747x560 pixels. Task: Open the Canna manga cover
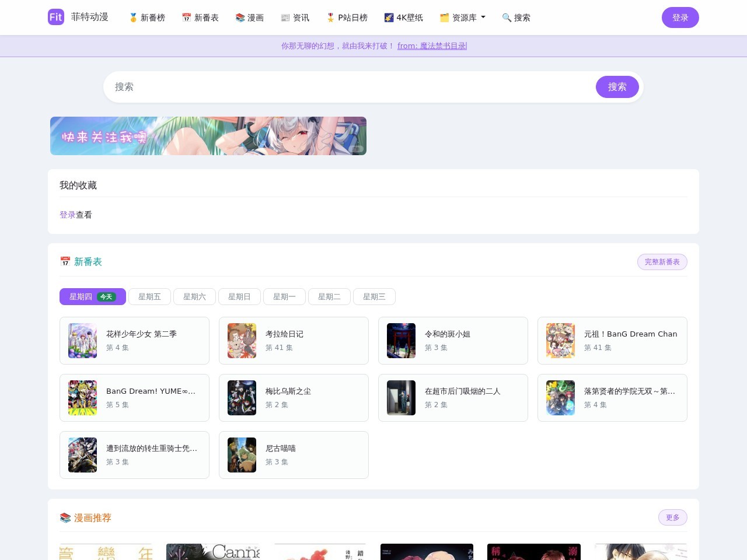(x=212, y=552)
